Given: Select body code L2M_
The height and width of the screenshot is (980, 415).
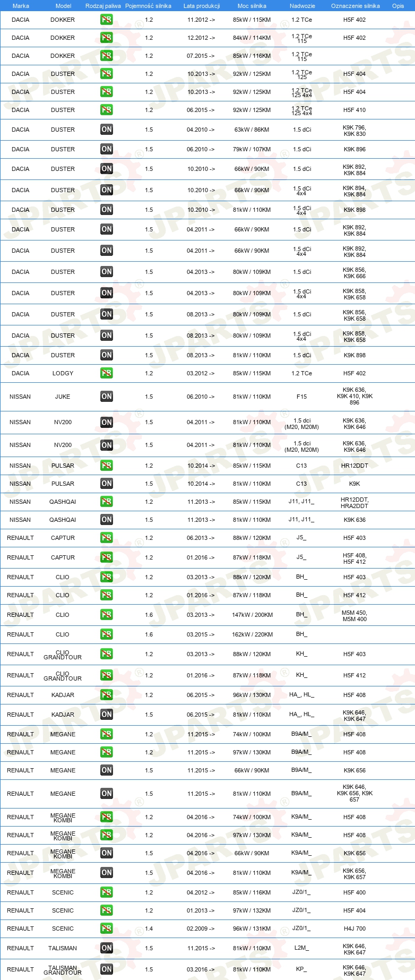Looking at the screenshot, I should 301,948.
